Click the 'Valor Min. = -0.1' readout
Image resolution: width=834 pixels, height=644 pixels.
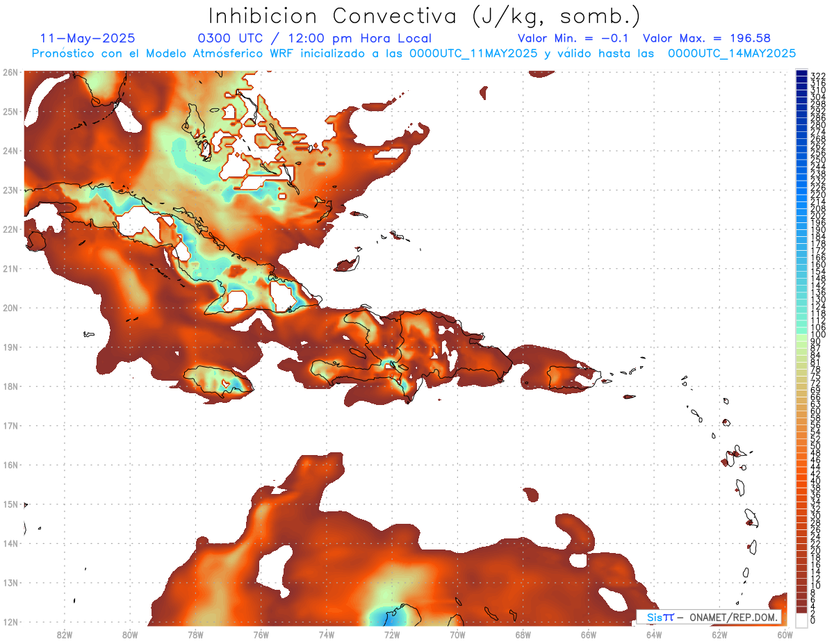tap(575, 39)
